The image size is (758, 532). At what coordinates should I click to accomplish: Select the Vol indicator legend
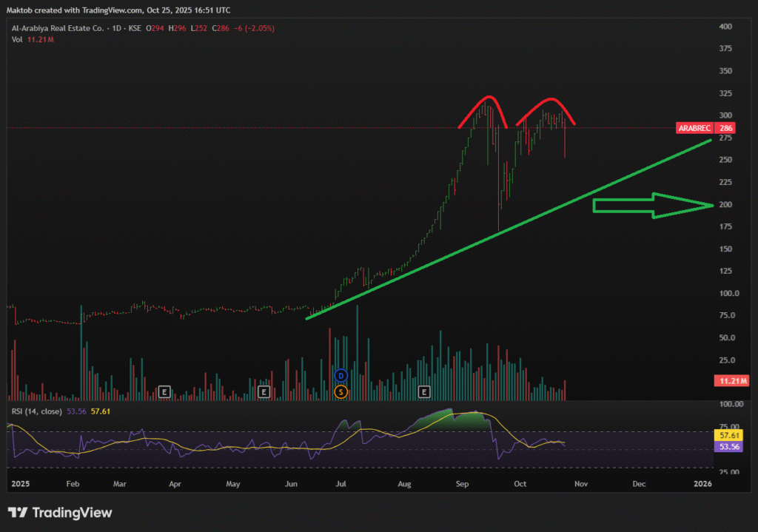pos(16,39)
